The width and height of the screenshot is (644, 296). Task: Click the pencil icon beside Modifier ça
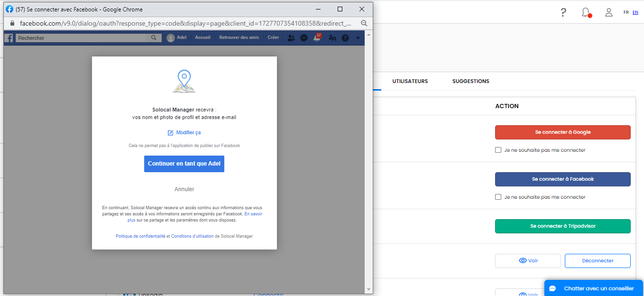pos(171,133)
